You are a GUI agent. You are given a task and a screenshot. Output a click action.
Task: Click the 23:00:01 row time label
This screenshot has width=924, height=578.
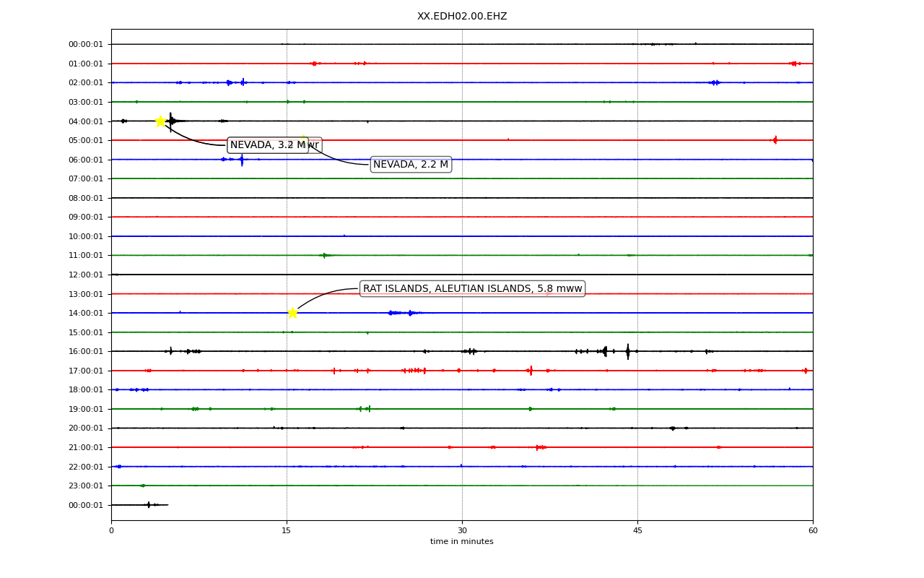[x=86, y=486]
